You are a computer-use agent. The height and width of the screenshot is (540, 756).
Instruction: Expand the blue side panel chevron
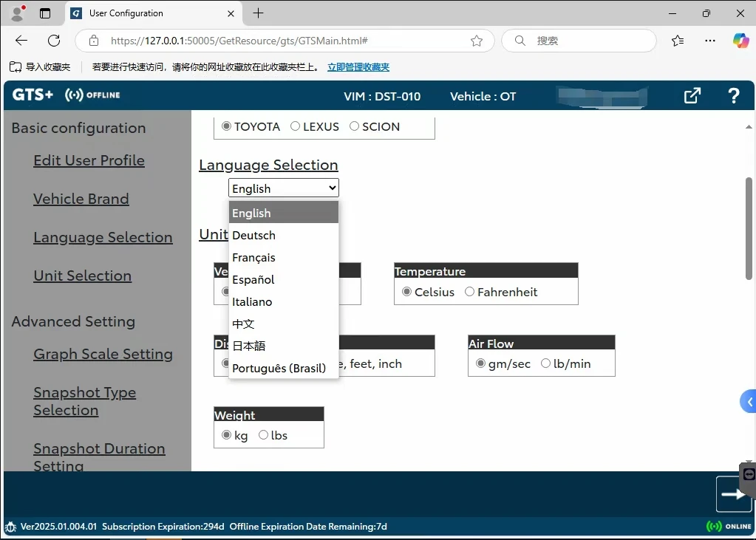[x=749, y=402]
